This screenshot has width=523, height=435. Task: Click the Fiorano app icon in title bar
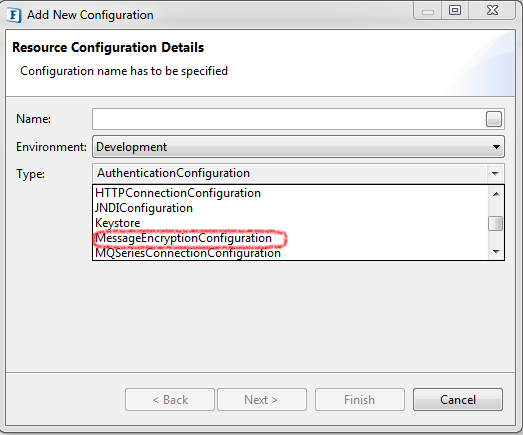(14, 15)
